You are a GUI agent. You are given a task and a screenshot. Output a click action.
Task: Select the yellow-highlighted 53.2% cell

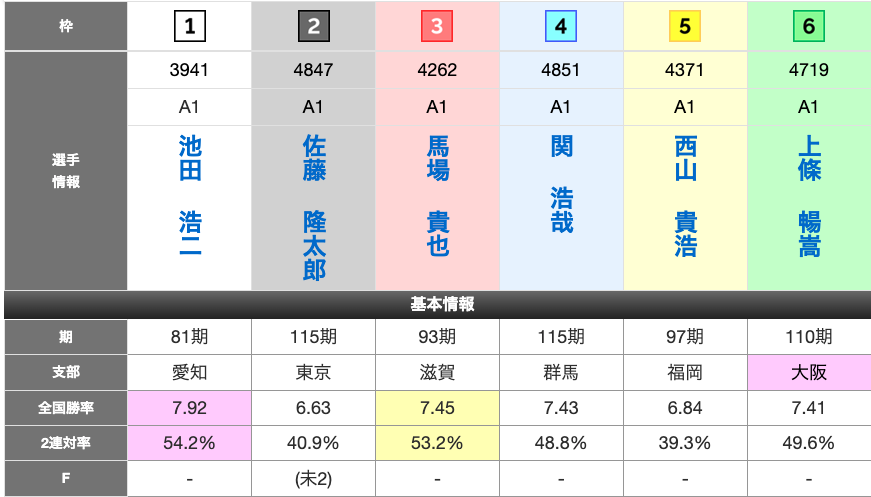pos(437,443)
